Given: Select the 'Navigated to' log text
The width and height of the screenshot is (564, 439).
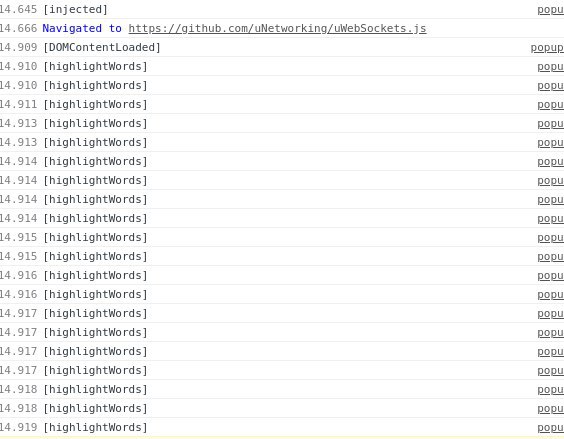Looking at the screenshot, I should point(82,28).
